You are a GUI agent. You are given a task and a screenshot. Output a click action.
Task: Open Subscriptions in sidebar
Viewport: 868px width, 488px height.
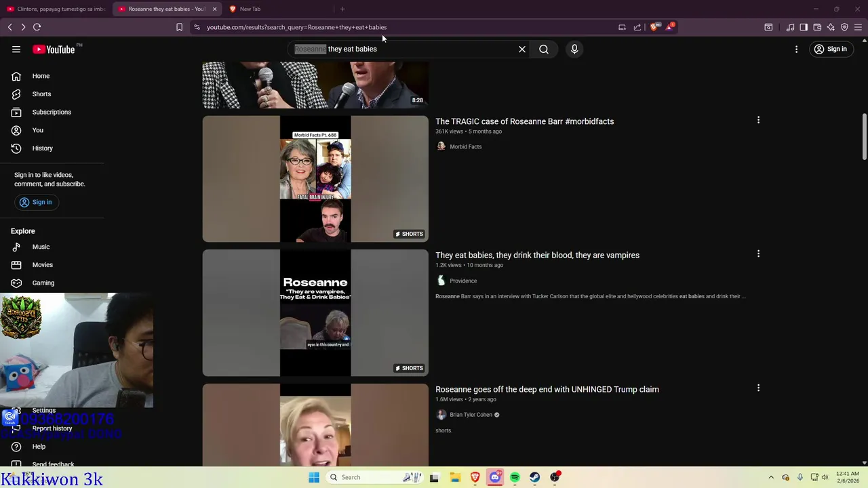click(x=52, y=112)
